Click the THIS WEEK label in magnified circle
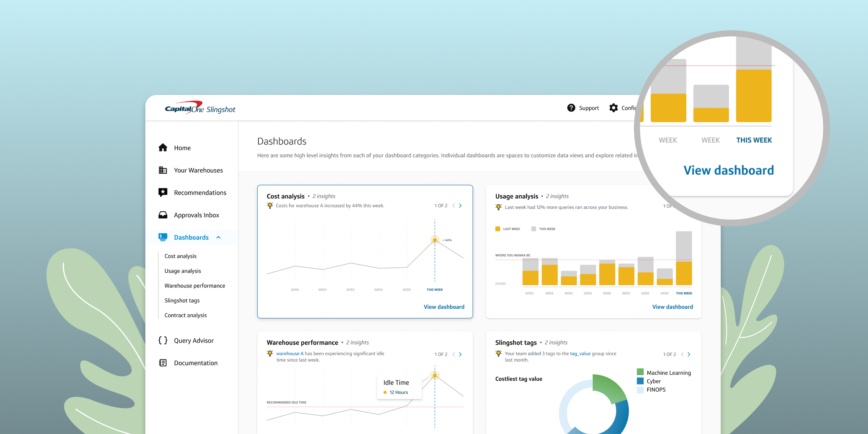868x434 pixels. (x=754, y=140)
